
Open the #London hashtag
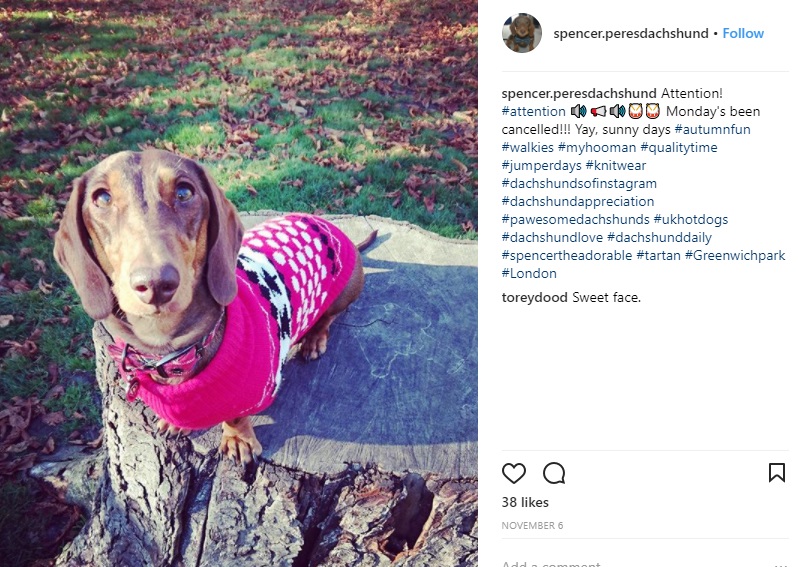point(529,274)
